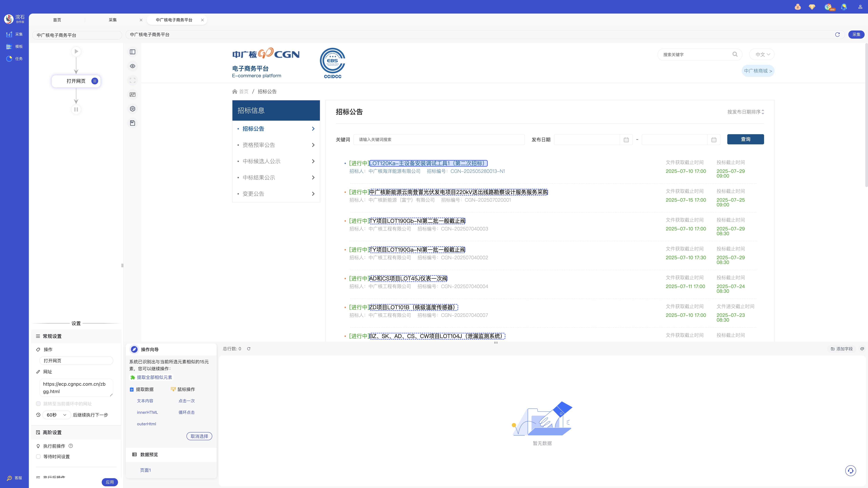Viewport: 868px width, 488px height.
Task: Enable 跳转至当前循环中的网址 checkbox
Action: point(38,403)
